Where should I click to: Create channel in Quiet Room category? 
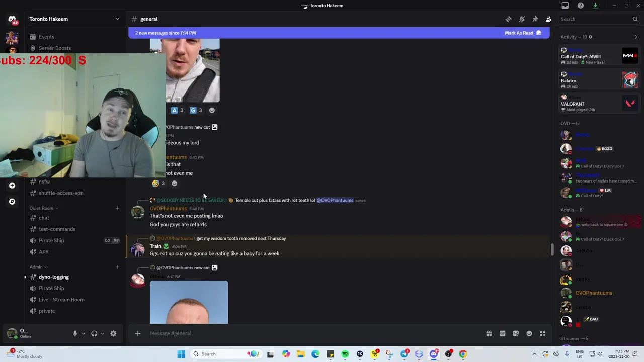(x=117, y=208)
